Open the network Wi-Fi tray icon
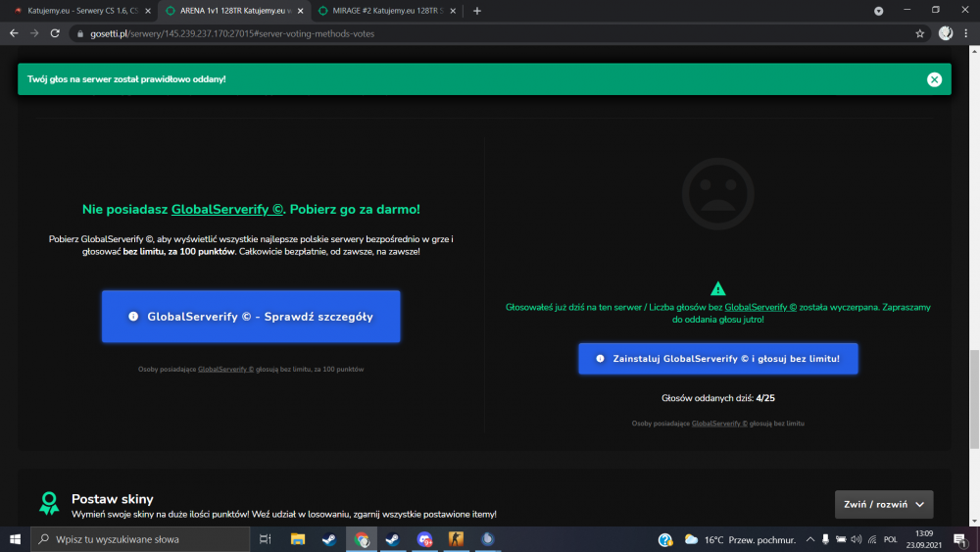Image resolution: width=980 pixels, height=552 pixels. (872, 539)
